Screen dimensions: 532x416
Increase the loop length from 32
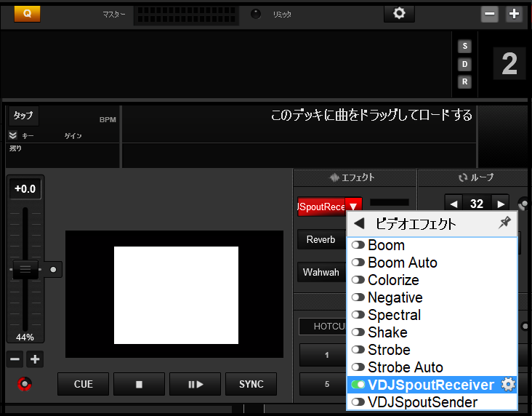[501, 204]
